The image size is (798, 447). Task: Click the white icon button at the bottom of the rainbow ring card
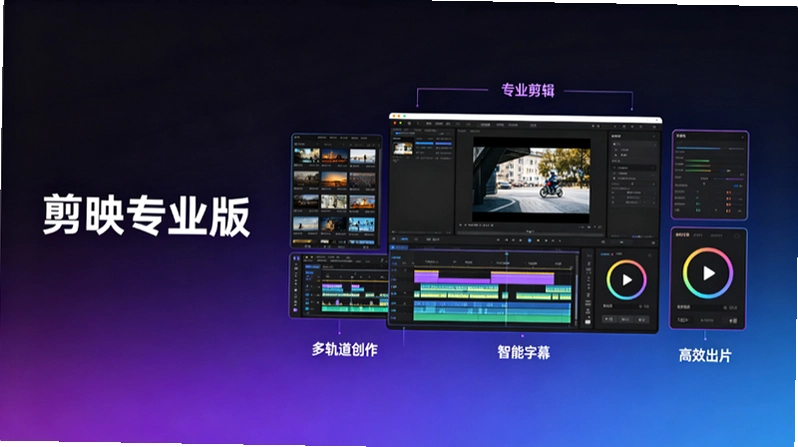click(732, 321)
